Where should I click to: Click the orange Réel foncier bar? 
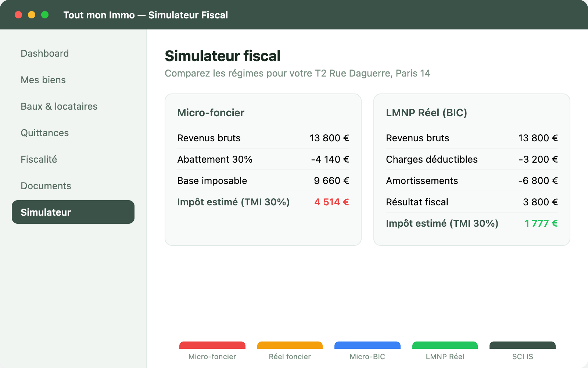coord(290,345)
